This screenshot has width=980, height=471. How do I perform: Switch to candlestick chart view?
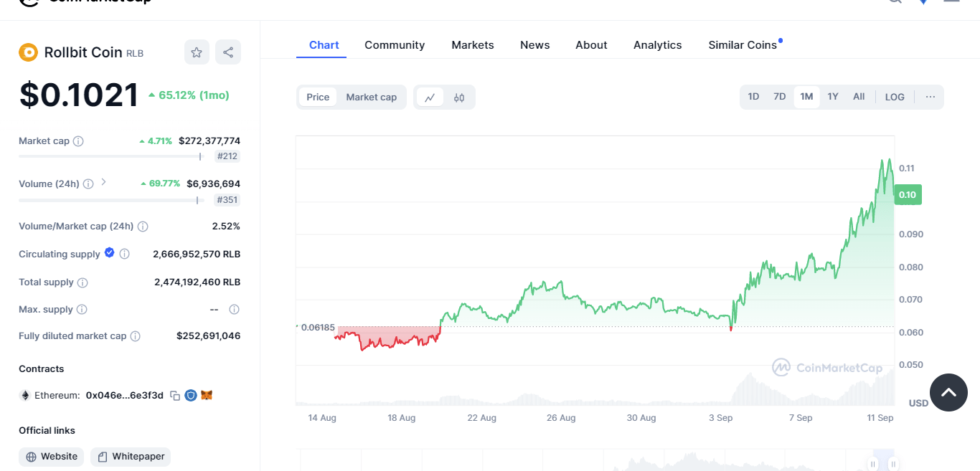click(459, 97)
